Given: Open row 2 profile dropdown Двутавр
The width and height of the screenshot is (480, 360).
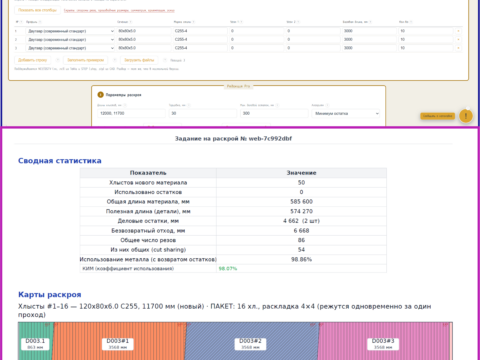Looking at the screenshot, I should [x=70, y=39].
